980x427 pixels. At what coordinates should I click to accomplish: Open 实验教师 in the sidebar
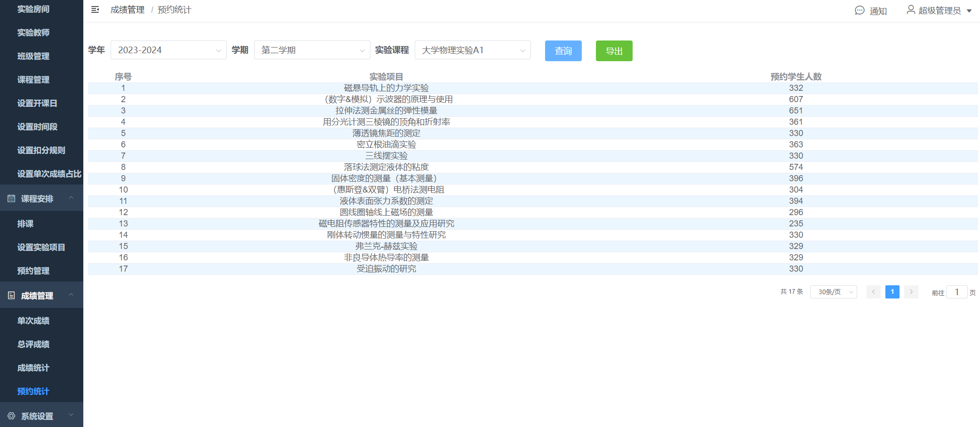[33, 32]
